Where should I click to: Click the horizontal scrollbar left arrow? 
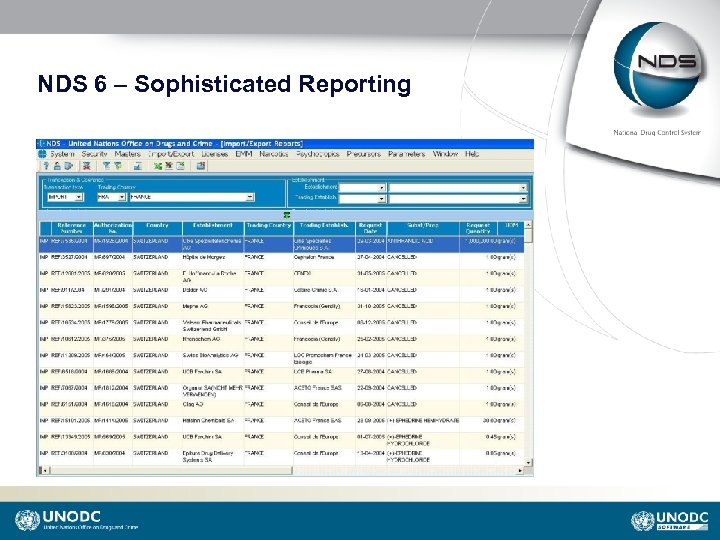tap(45, 471)
